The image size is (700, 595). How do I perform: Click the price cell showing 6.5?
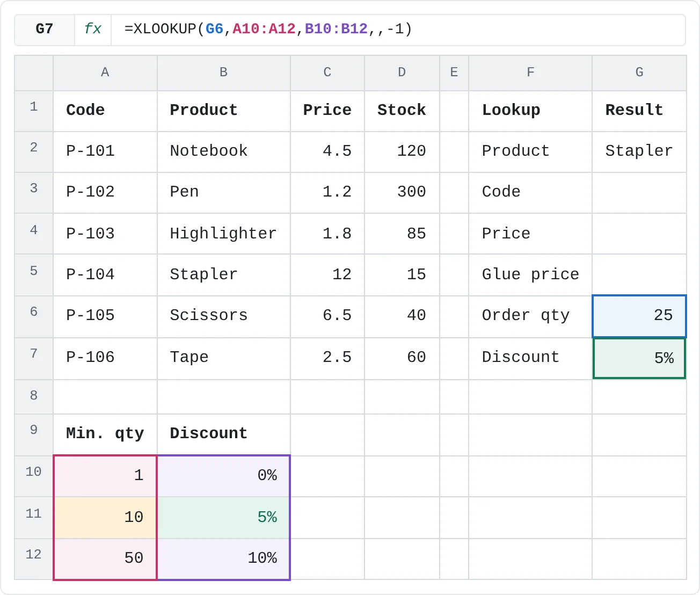click(x=327, y=317)
